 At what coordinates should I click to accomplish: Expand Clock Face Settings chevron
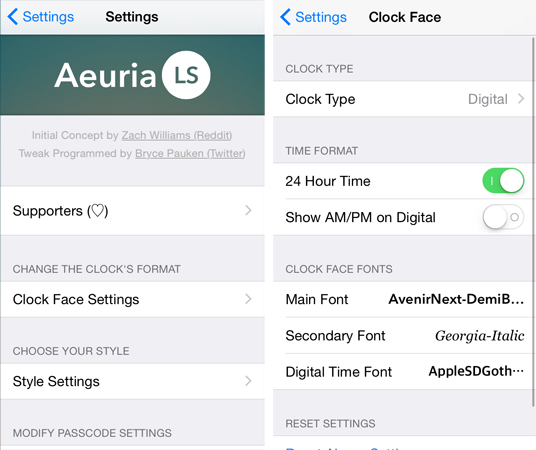(248, 299)
